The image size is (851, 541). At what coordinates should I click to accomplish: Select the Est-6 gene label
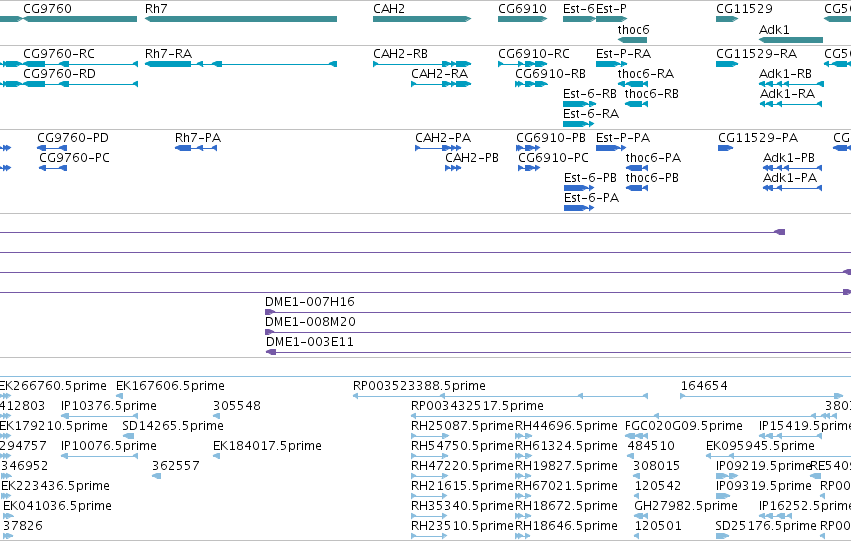[x=579, y=9]
